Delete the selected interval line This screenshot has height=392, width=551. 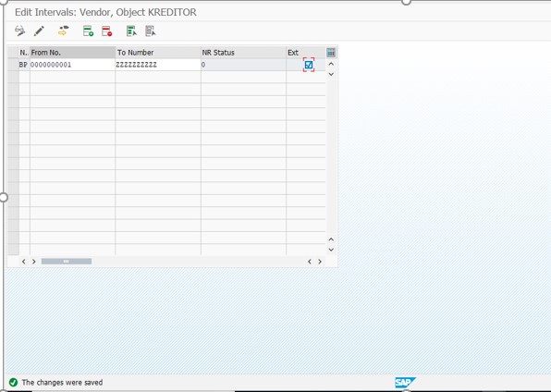pyautogui.click(x=107, y=31)
